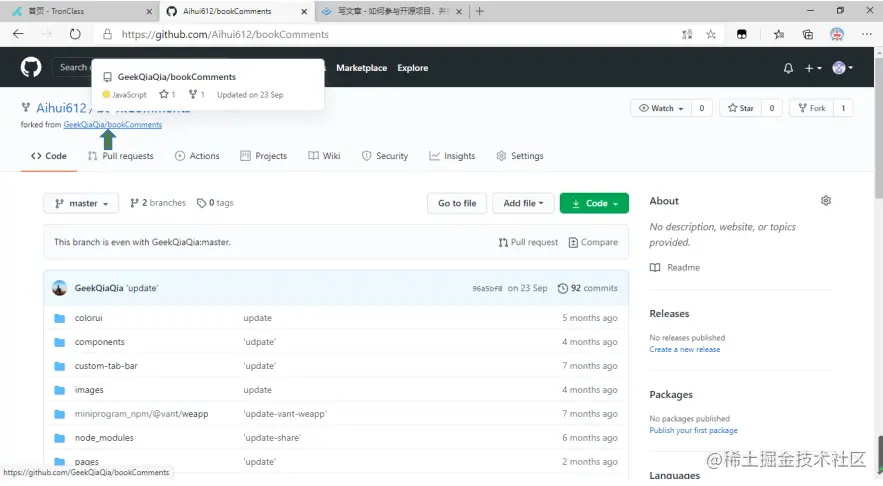Image resolution: width=883 pixels, height=486 pixels.
Task: Open the user avatar menu
Action: point(842,68)
